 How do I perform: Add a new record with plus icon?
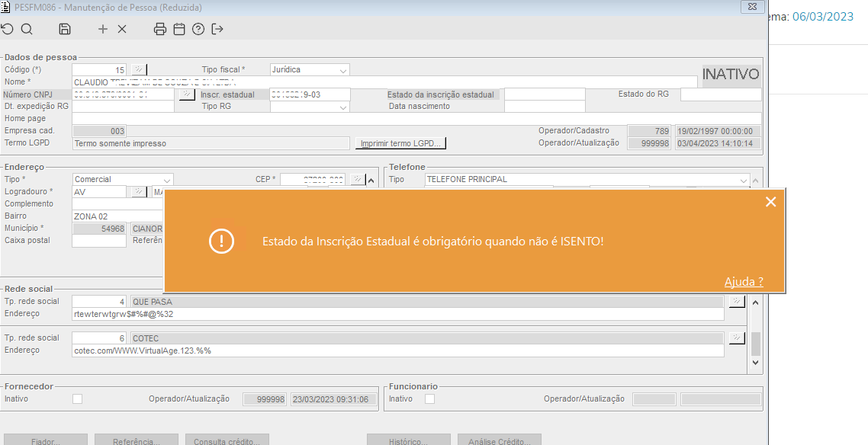102,29
